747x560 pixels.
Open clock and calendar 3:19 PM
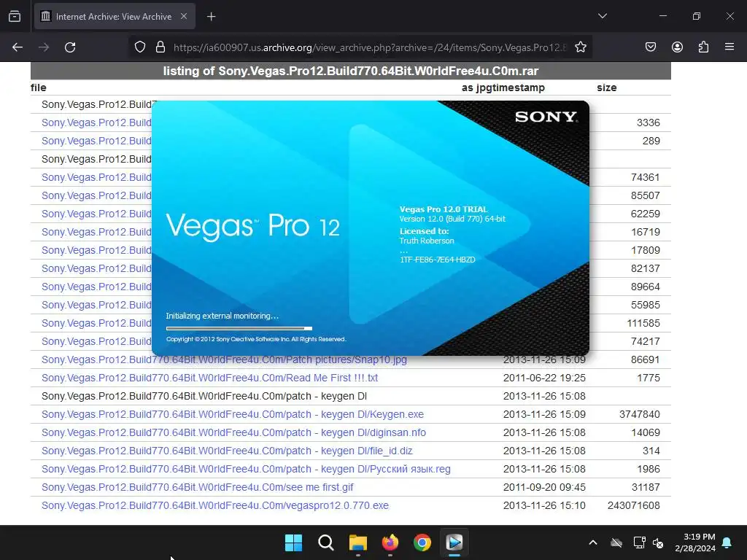pos(695,542)
